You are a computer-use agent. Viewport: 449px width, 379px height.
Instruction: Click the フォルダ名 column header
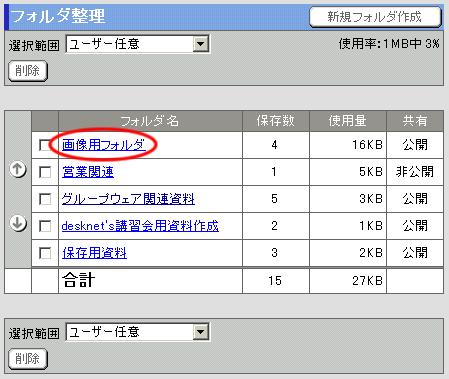pos(150,121)
